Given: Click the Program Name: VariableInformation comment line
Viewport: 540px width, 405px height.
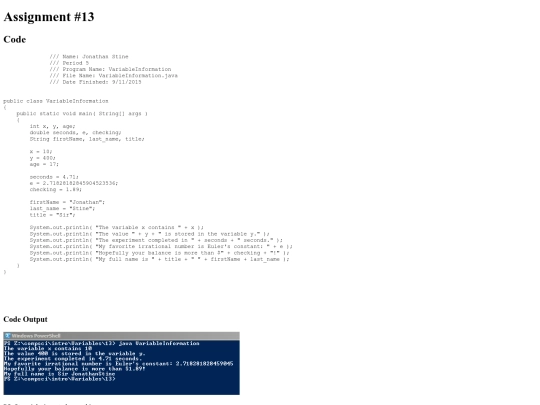Looking at the screenshot, I should click(x=110, y=69).
